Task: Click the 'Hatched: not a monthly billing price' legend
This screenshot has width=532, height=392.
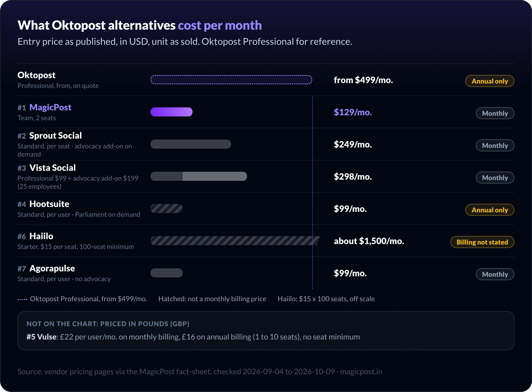Action: point(212,299)
